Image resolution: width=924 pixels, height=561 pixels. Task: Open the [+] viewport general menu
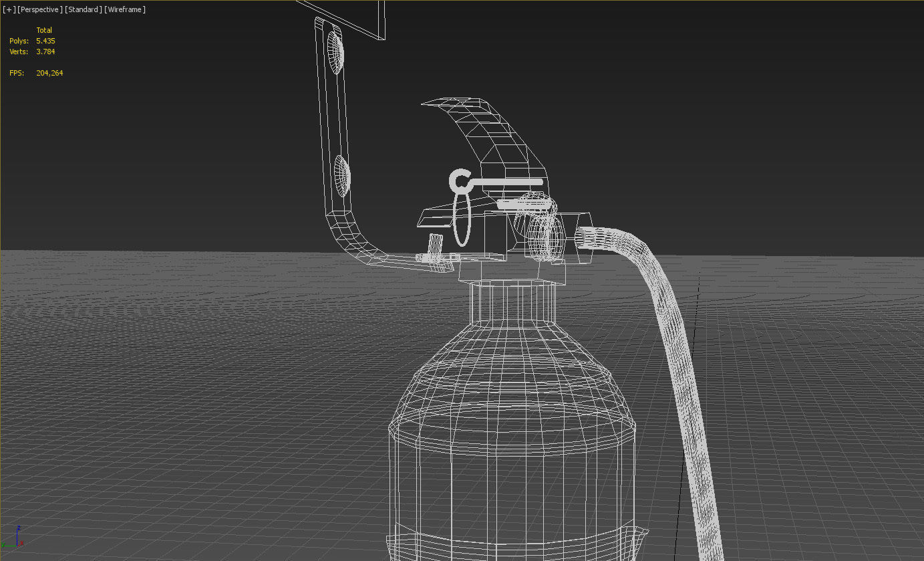(x=9, y=9)
